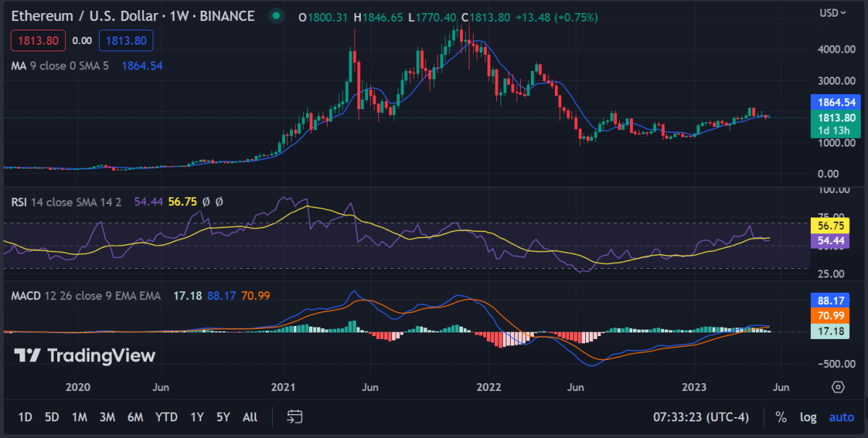Open timezone menu showing 07:33:23 (UTC-4)

(x=701, y=417)
